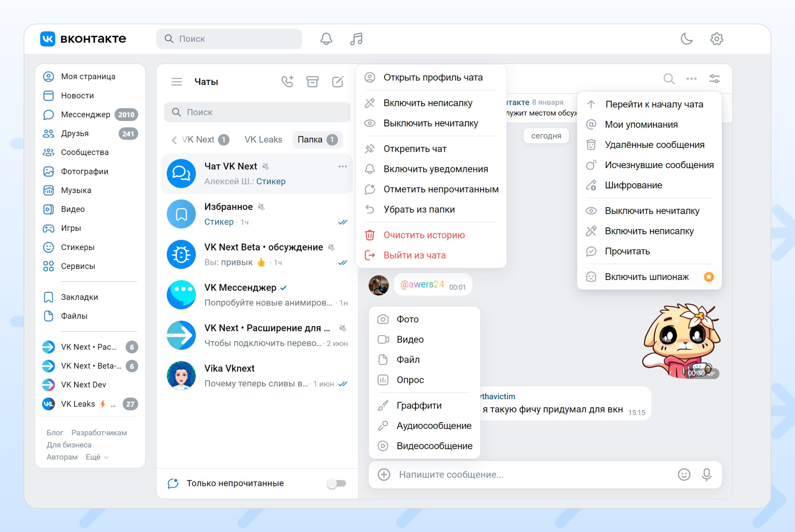Choose Выйти из чата from the context menu
This screenshot has height=532, width=795.
431,255
